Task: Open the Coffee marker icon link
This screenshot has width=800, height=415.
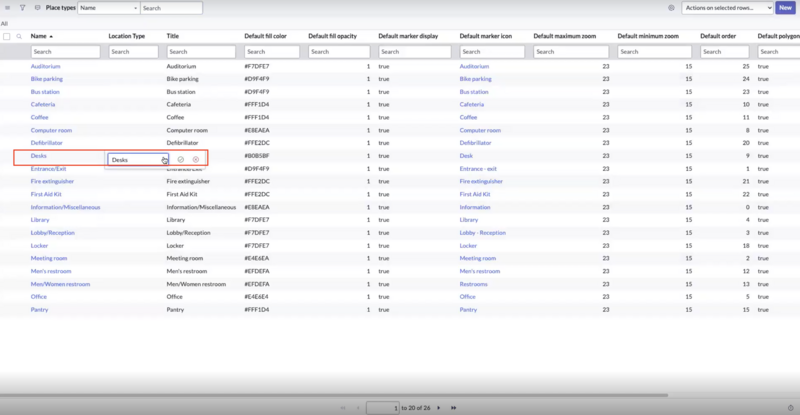Action: (468, 117)
